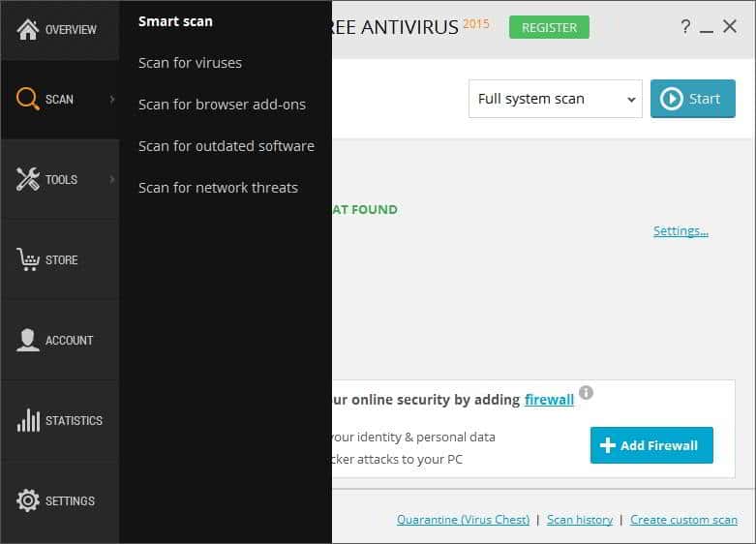
Task: Open the Quarantine (Virus Chest) link
Action: [x=463, y=520]
